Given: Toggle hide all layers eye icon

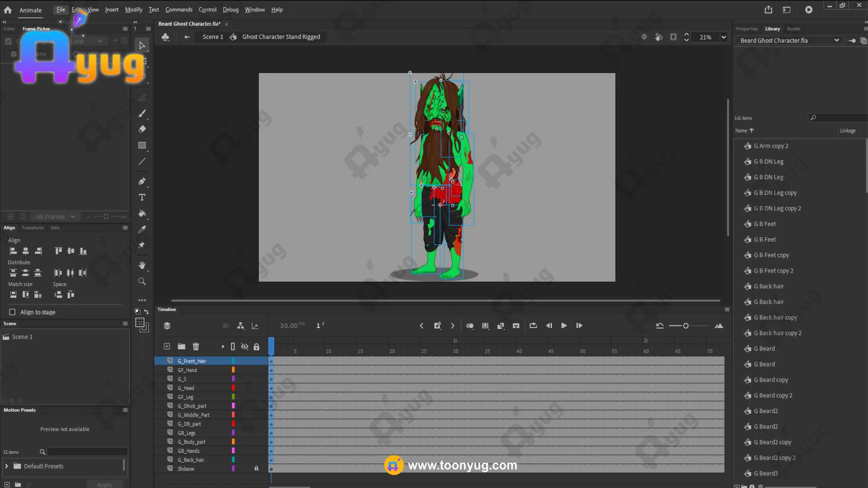Looking at the screenshot, I should 245,347.
